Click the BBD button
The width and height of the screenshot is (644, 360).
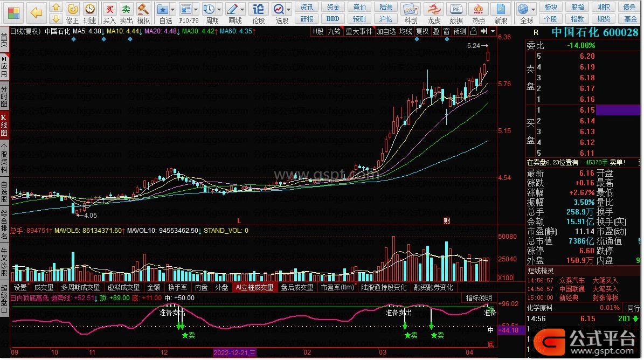(333, 19)
